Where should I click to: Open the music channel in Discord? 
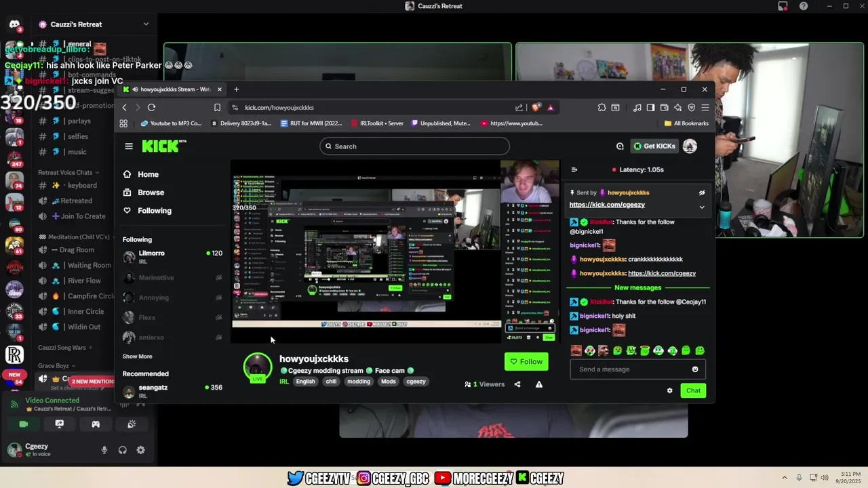pyautogui.click(x=77, y=152)
